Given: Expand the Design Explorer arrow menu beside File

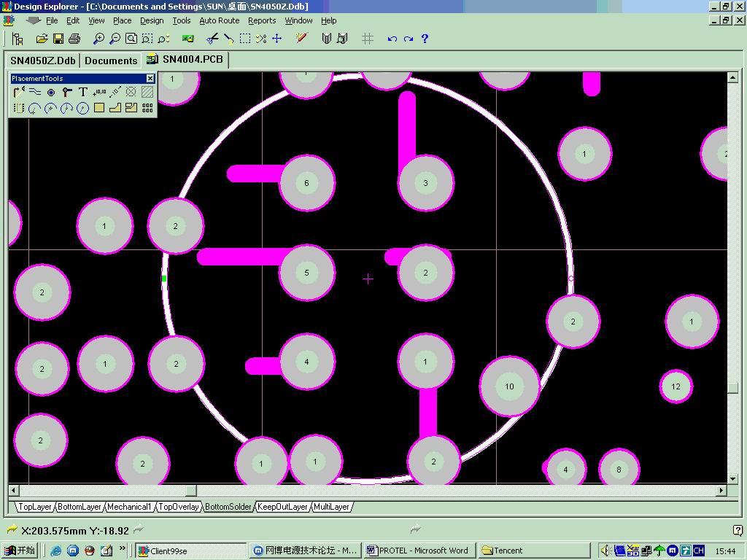Looking at the screenshot, I should 33,20.
